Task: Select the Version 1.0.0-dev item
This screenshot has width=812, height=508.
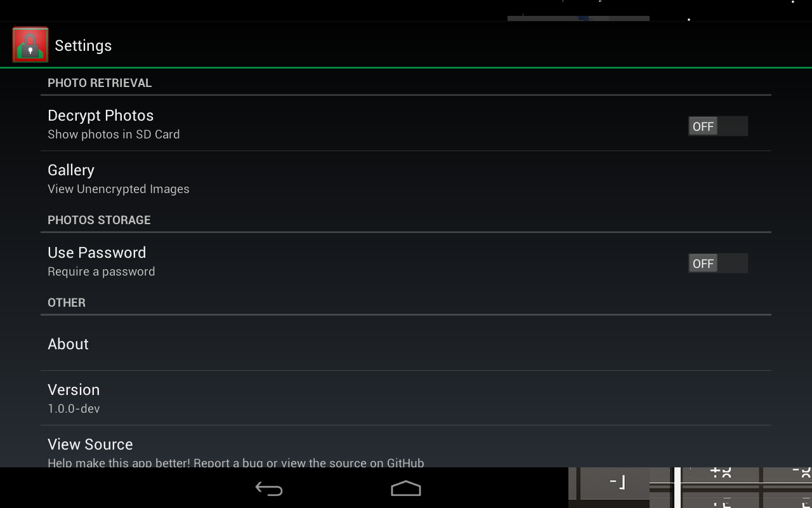Action: [406, 398]
